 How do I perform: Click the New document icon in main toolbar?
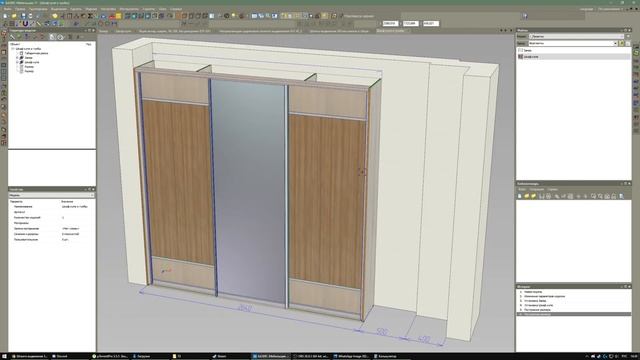coord(5,16)
